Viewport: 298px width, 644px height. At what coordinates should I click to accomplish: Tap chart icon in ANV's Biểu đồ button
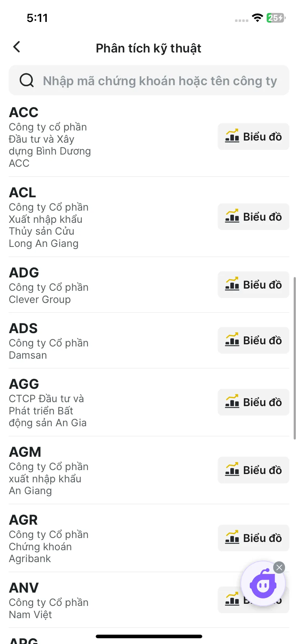232,599
